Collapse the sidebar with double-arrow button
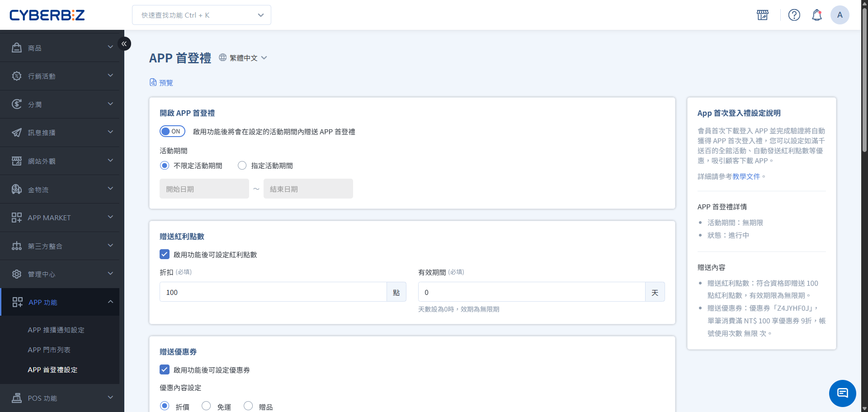 pos(124,44)
